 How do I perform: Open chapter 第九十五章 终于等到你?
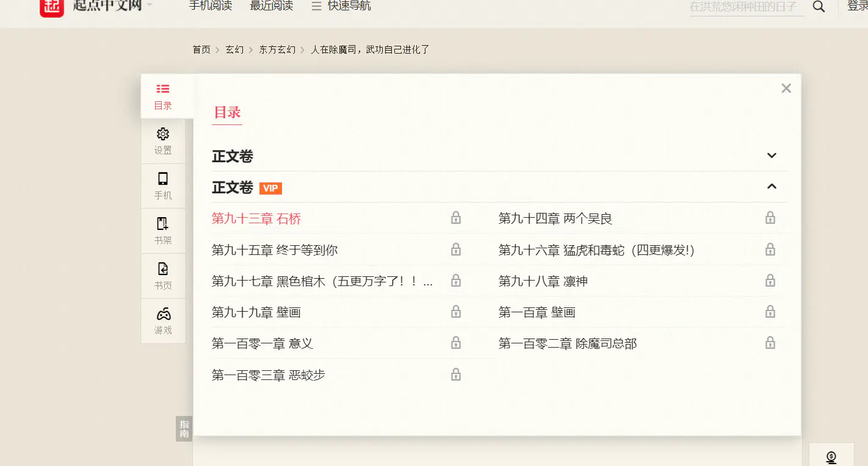point(275,250)
